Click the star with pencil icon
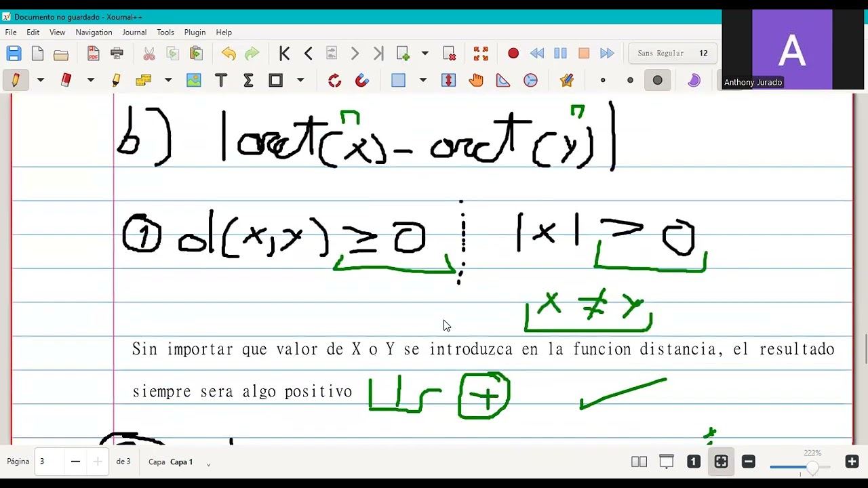Viewport: 868px width, 488px height. coord(567,80)
